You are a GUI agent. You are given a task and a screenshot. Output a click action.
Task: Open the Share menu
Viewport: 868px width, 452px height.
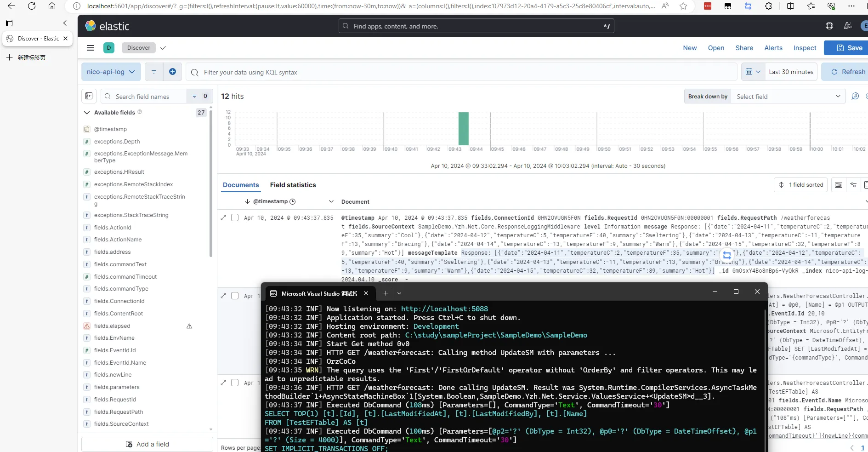(x=744, y=48)
